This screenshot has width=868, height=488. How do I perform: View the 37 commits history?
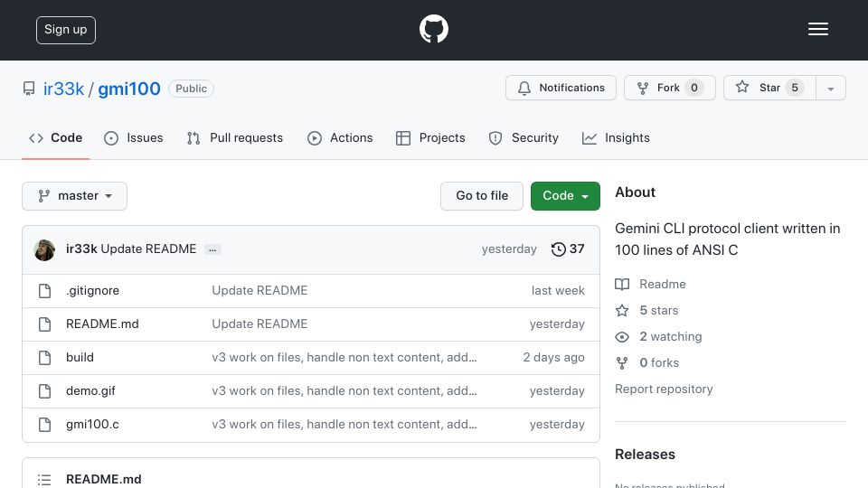[x=568, y=249]
